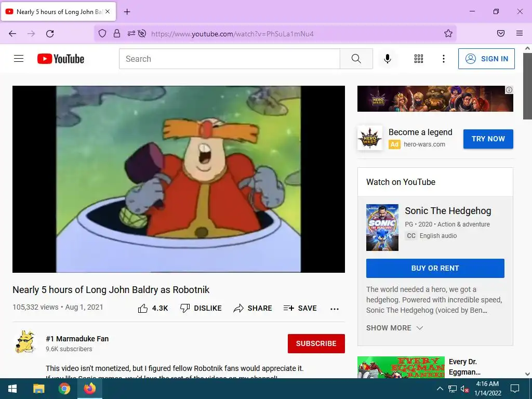Share the video
This screenshot has width=532, height=399.
click(x=253, y=308)
